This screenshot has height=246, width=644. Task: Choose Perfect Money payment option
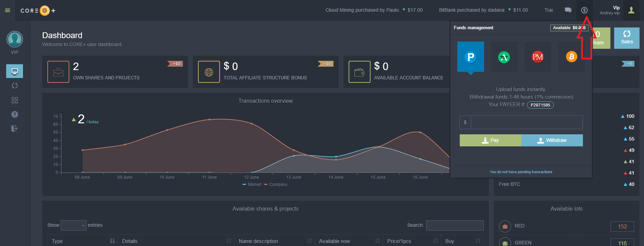tap(537, 57)
